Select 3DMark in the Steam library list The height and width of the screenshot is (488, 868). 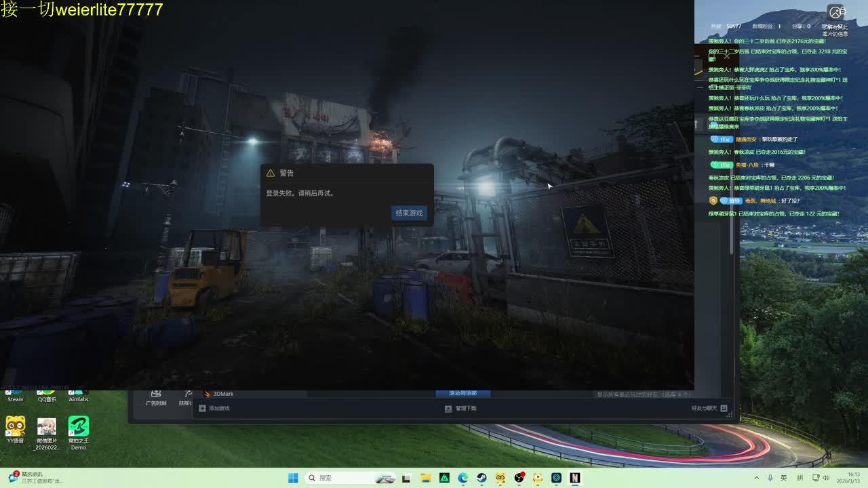coord(222,394)
